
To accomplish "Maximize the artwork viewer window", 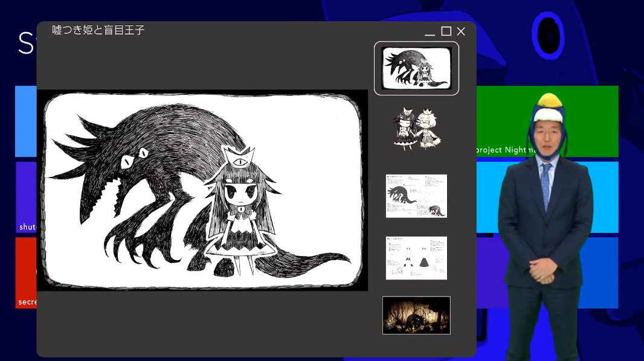I will tap(446, 31).
